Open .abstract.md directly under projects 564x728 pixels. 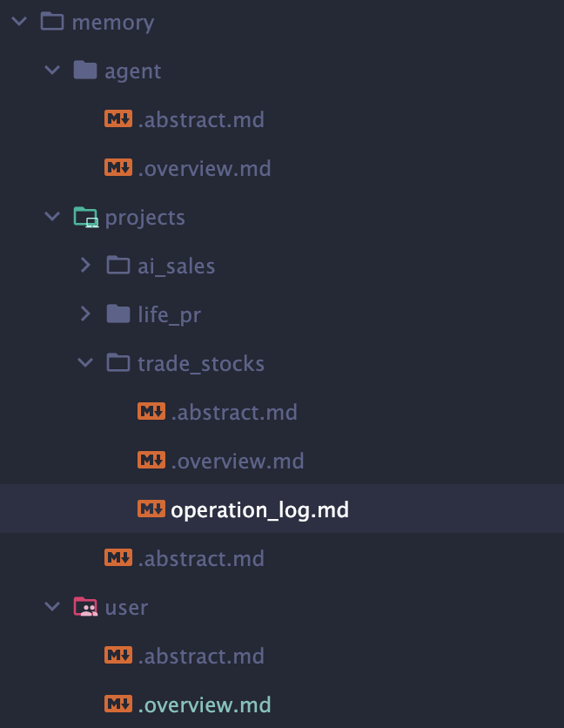(x=201, y=558)
